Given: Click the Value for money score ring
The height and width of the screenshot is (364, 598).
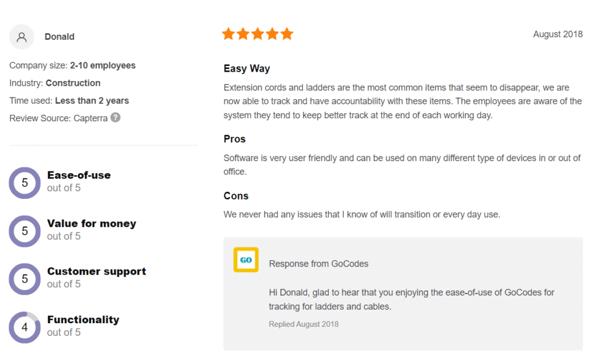Looking at the screenshot, I should tap(25, 231).
